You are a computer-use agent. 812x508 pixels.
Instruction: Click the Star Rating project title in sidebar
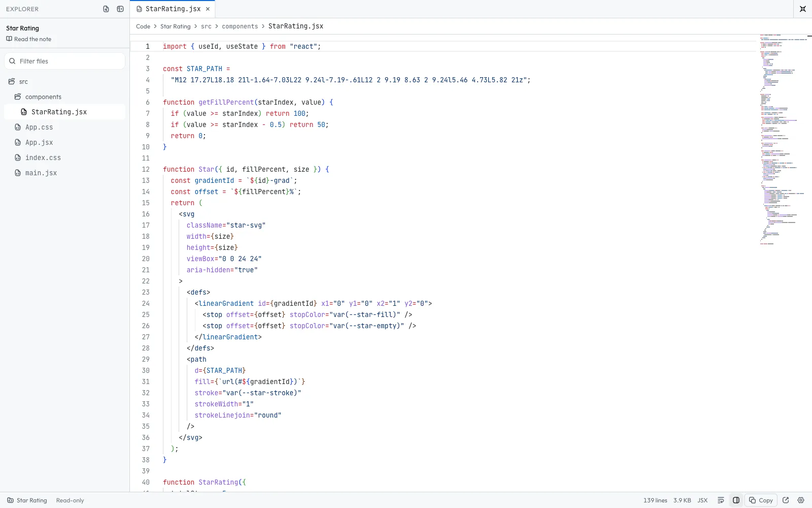pos(22,28)
